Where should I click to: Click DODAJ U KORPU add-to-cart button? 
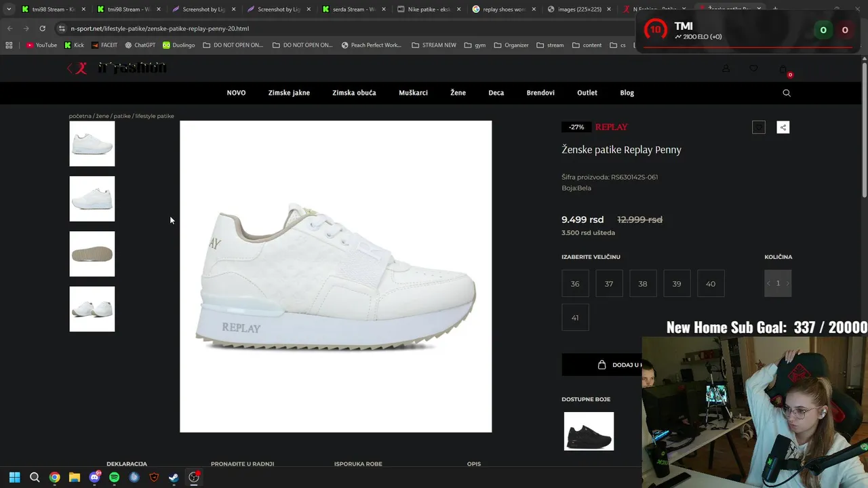click(602, 365)
